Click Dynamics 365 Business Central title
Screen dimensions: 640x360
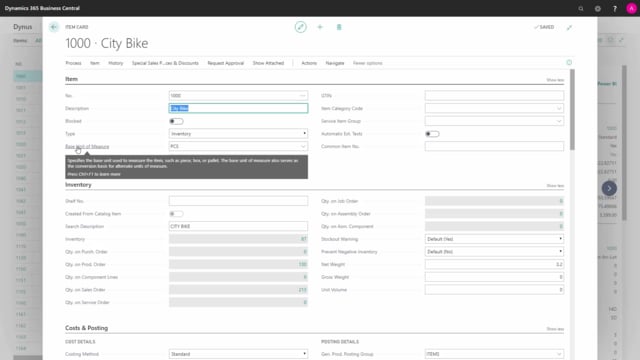coord(42,8)
